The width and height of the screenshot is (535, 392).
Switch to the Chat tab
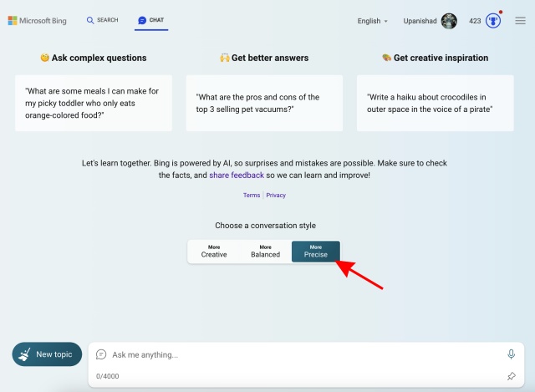tap(151, 20)
